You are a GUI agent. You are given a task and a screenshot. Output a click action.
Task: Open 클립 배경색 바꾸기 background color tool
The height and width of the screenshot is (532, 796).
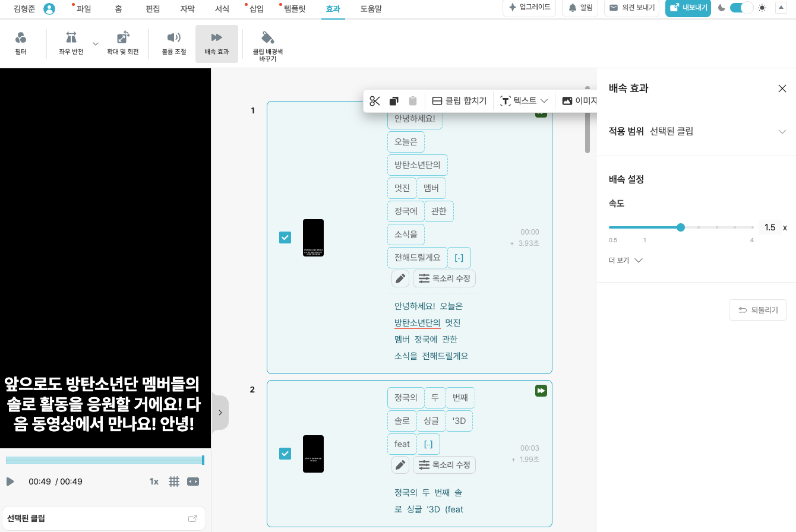[268, 46]
